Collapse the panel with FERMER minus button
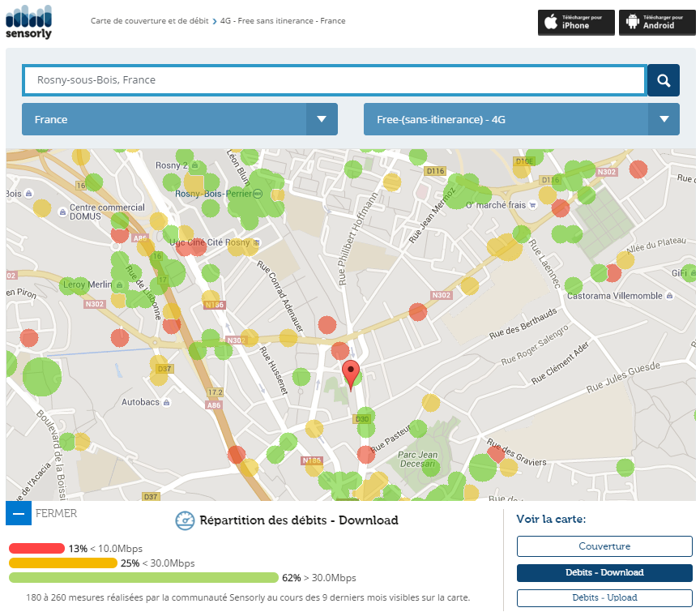 (19, 513)
